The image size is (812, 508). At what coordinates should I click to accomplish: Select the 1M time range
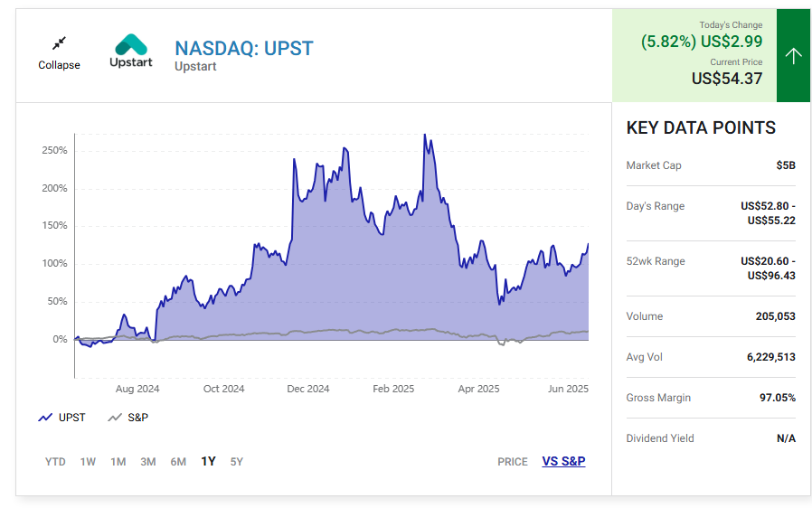(x=118, y=461)
